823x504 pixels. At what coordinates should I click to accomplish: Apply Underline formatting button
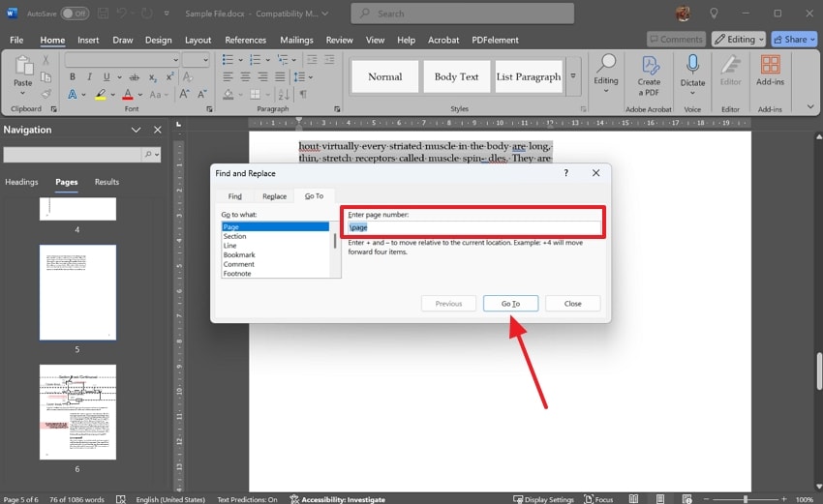click(x=107, y=77)
